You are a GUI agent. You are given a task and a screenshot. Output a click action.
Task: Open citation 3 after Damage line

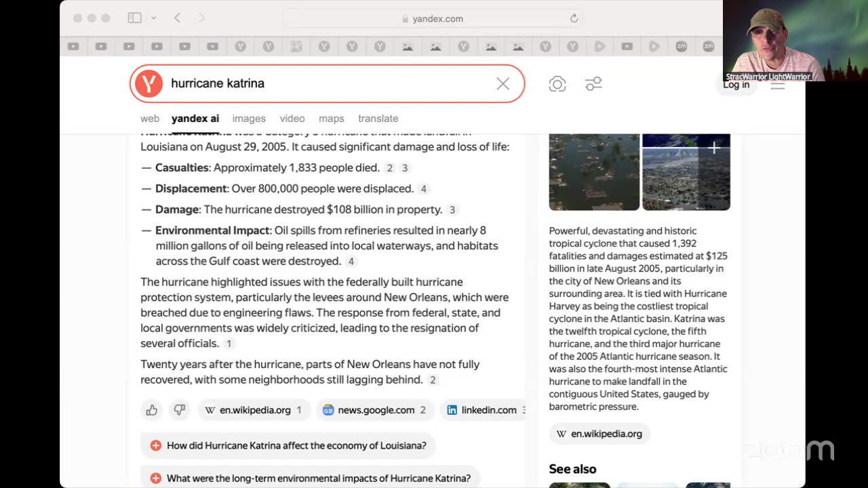coord(452,210)
